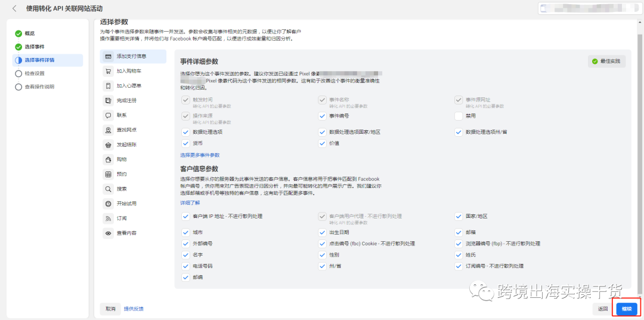Click the 提供反馈 link
644x320 pixels.
coord(134,309)
